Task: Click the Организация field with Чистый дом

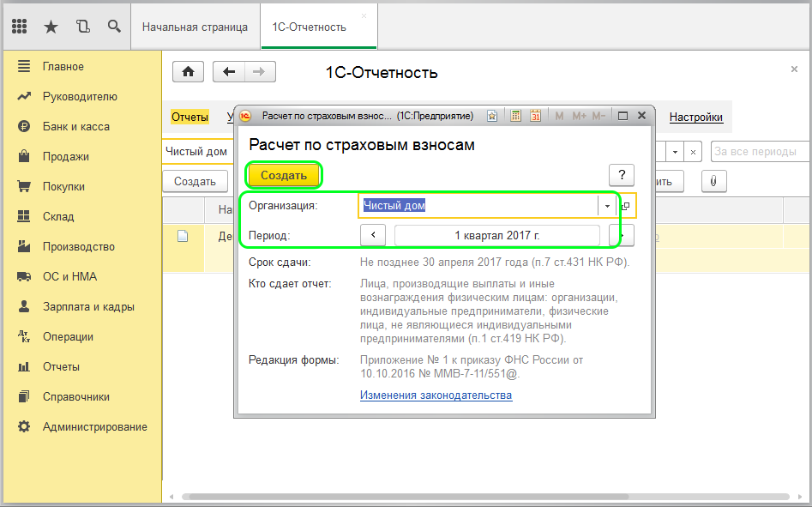Action: (479, 206)
